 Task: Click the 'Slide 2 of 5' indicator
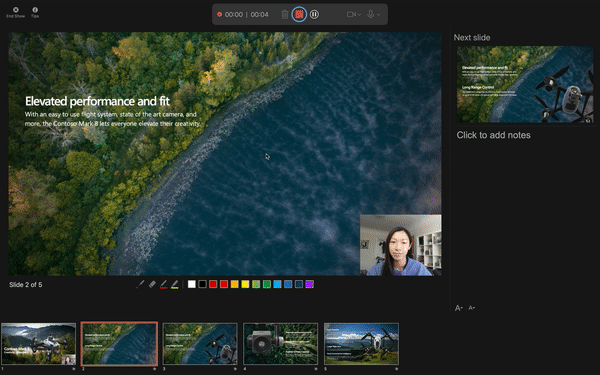26,285
